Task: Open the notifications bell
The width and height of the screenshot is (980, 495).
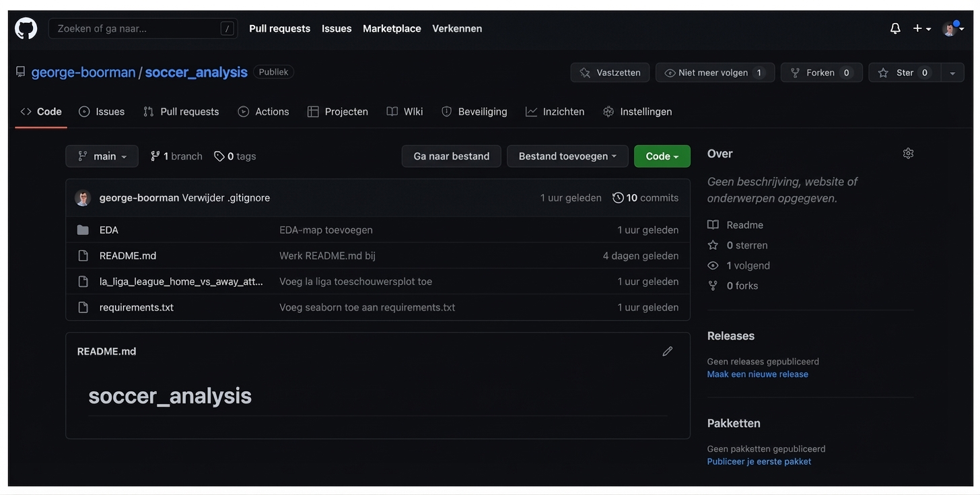Action: click(895, 28)
